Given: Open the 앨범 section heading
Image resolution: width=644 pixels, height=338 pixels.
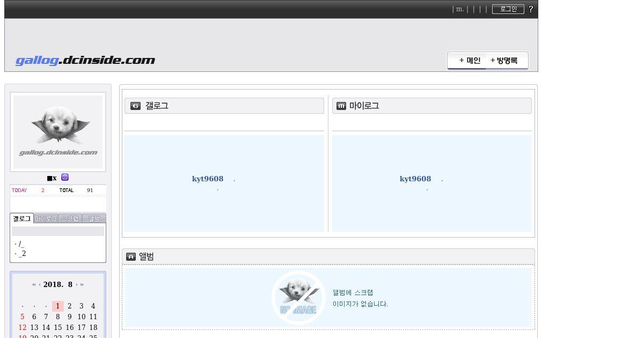Looking at the screenshot, I should pyautogui.click(x=147, y=256).
